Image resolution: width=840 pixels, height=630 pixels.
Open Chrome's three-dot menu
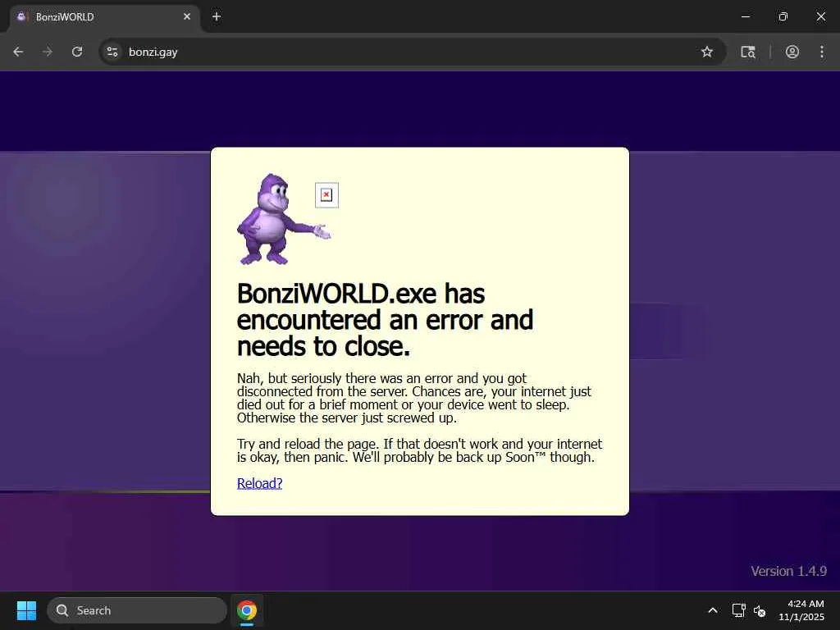point(822,52)
